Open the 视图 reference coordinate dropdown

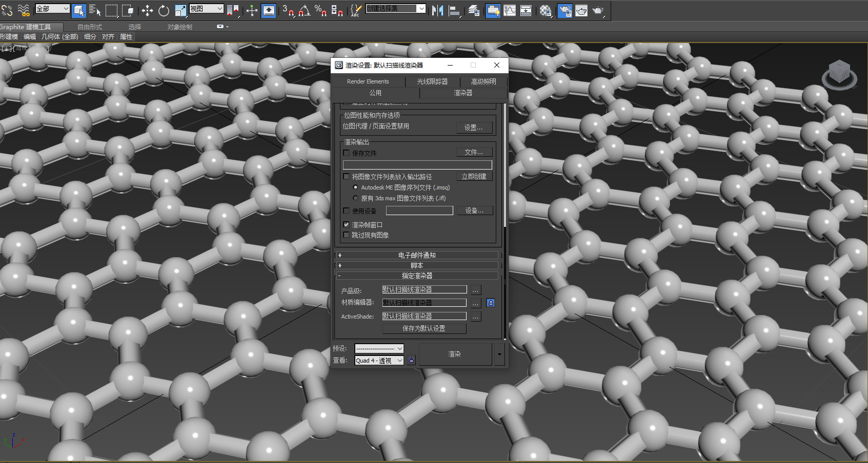[206, 9]
